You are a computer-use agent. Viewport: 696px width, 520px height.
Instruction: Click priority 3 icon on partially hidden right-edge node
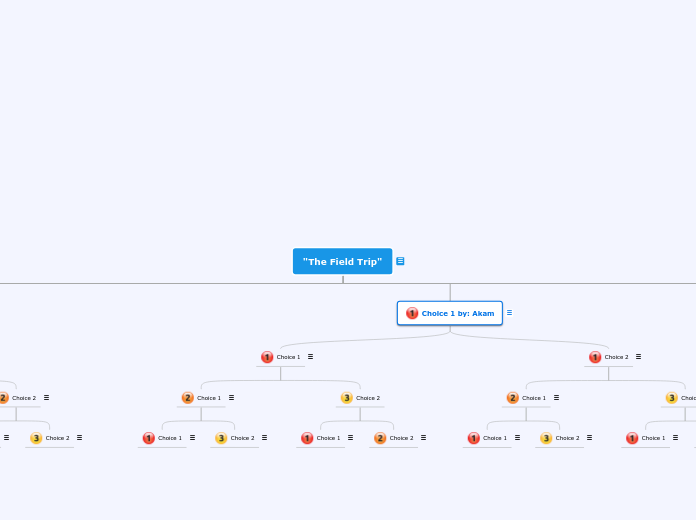672,398
